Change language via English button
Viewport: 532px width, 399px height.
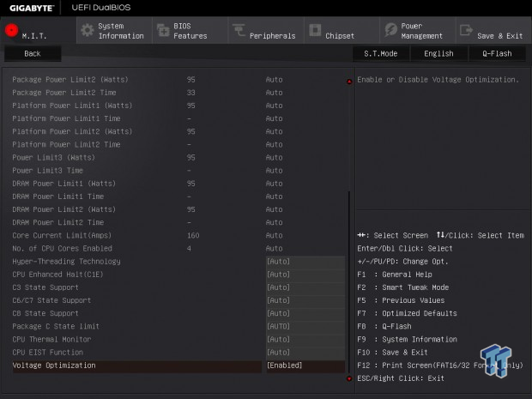pos(438,53)
